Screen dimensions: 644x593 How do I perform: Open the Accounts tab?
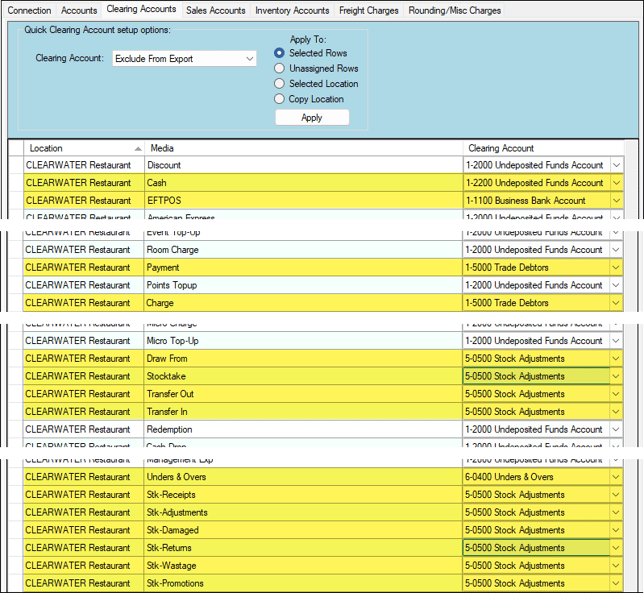(x=79, y=10)
